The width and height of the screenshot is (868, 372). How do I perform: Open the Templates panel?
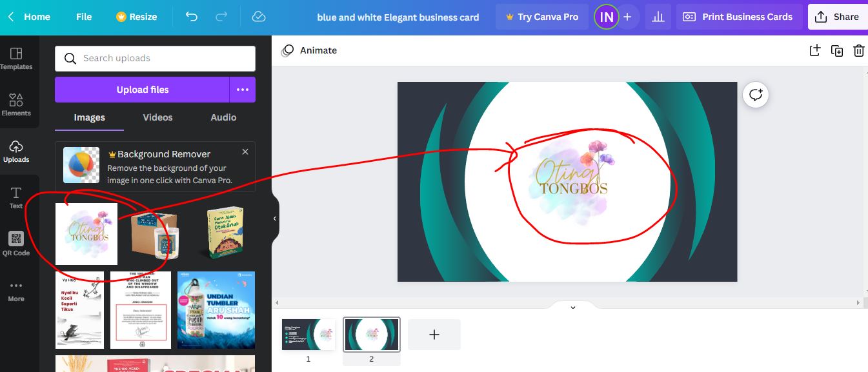(x=17, y=59)
